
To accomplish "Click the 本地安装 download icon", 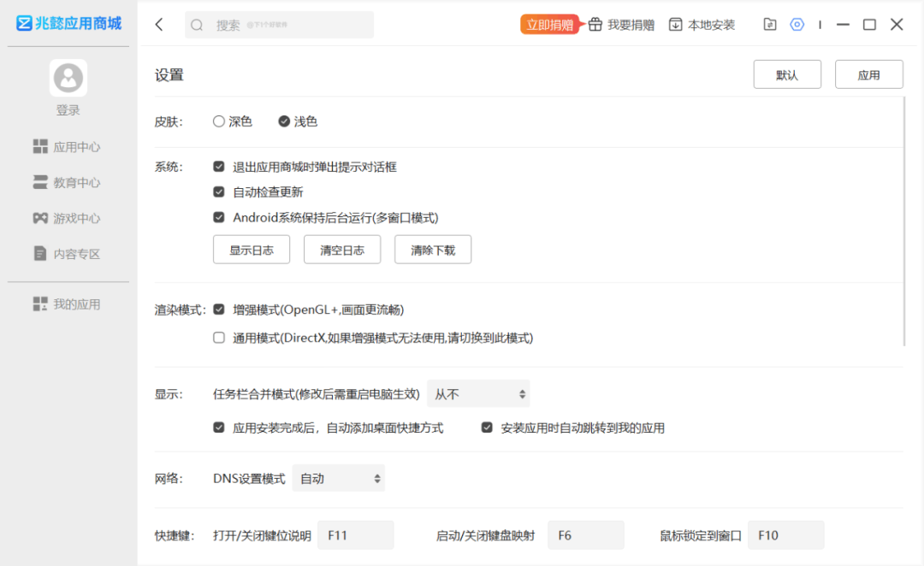I will click(675, 25).
